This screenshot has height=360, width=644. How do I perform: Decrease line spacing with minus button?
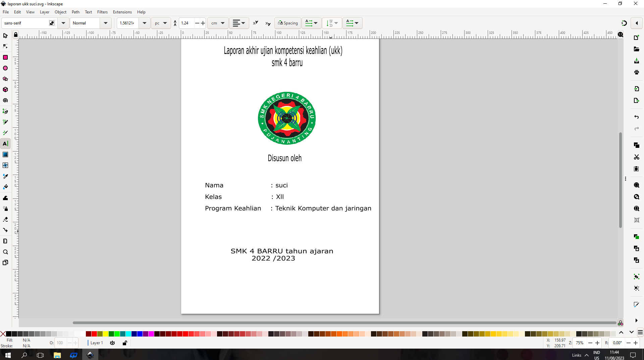pyautogui.click(x=197, y=23)
